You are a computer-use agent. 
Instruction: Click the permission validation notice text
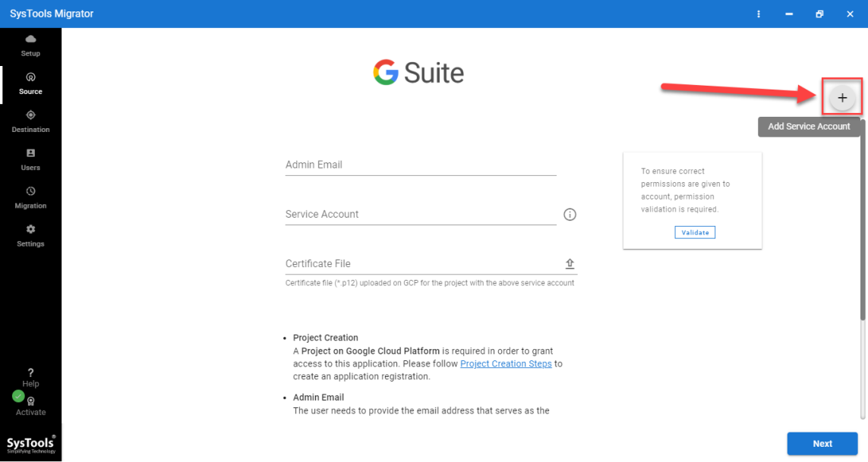(x=685, y=190)
